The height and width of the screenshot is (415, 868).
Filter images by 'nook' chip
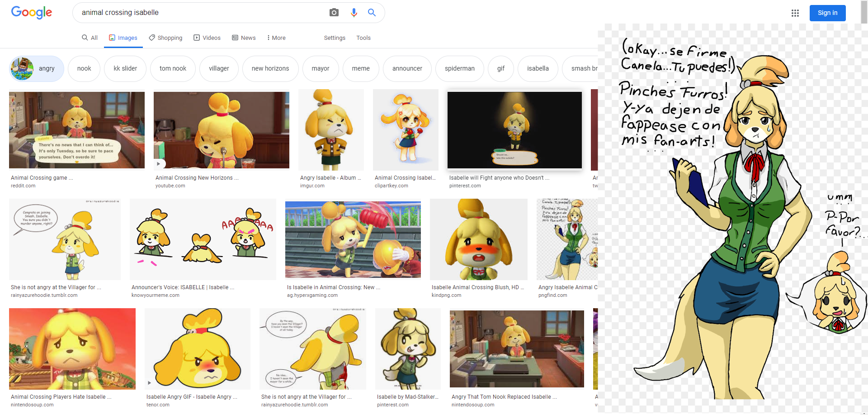click(x=84, y=69)
